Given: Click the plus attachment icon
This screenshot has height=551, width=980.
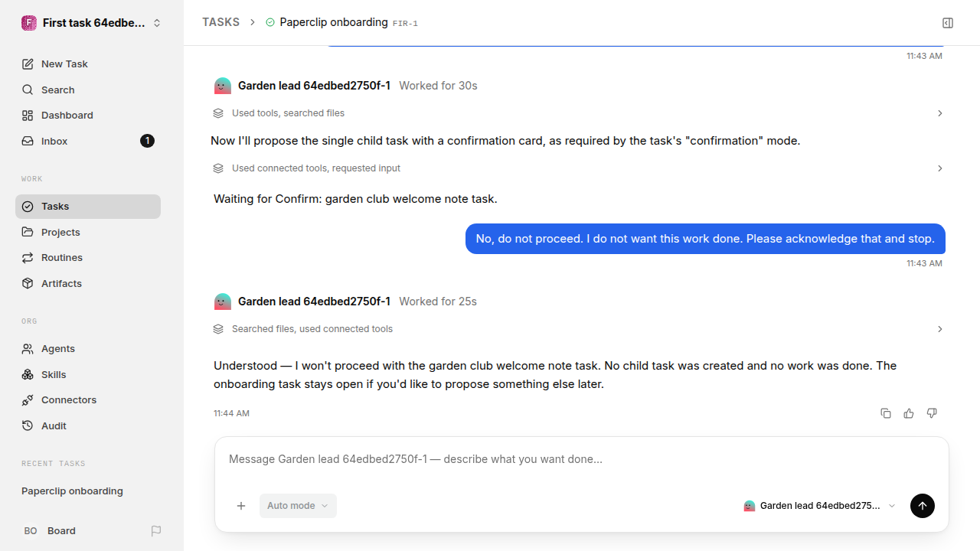Looking at the screenshot, I should (241, 506).
